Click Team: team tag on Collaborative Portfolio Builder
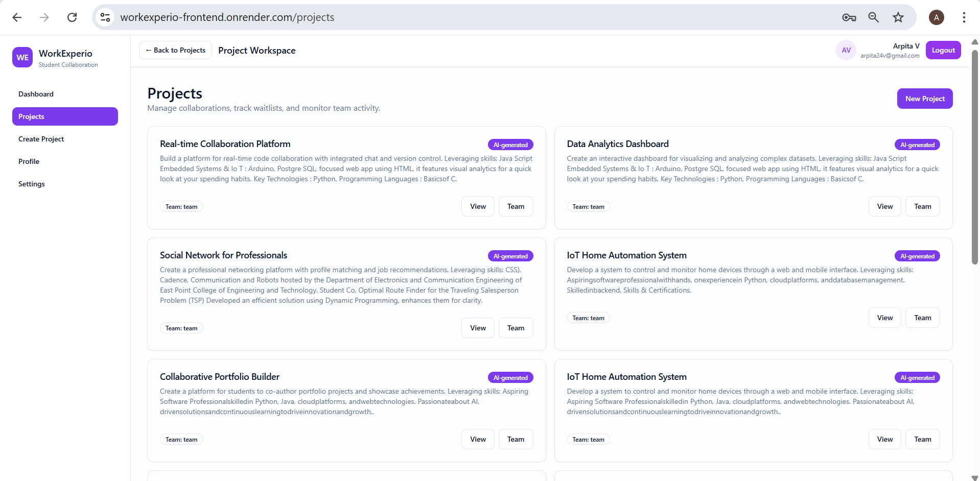 181,440
